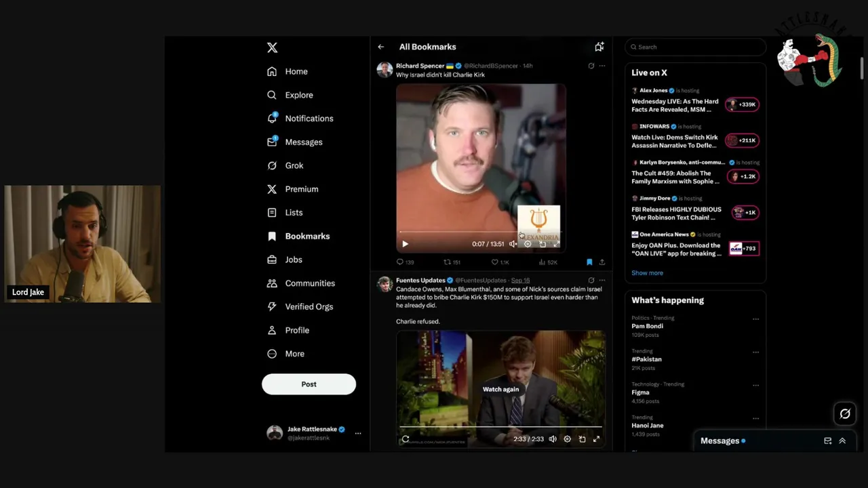Image resolution: width=868 pixels, height=488 pixels.
Task: Fullscreen the Fuentes Updates video
Action: [597, 439]
